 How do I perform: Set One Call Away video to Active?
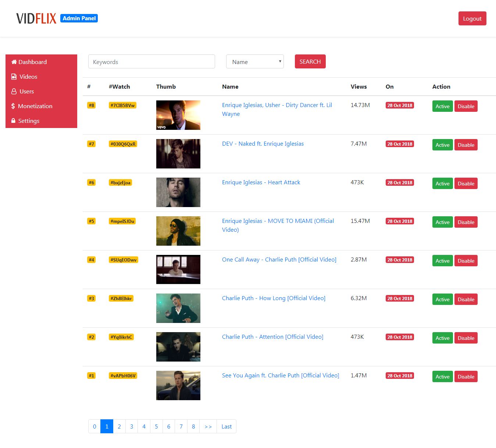tap(442, 261)
